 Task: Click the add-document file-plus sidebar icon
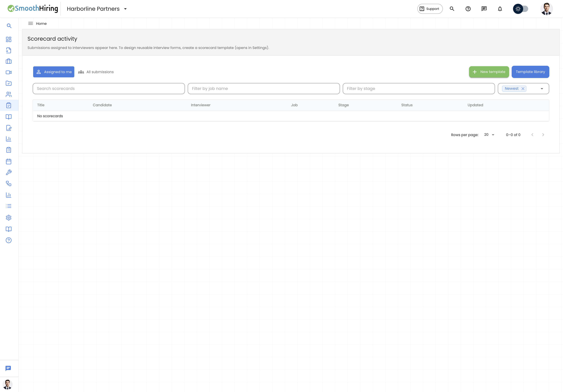click(x=9, y=50)
